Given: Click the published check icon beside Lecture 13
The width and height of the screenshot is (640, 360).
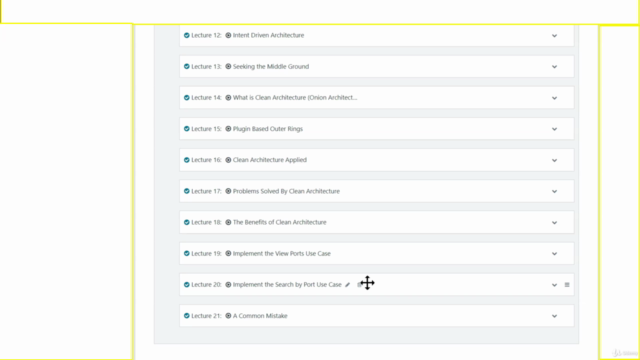Looking at the screenshot, I should pyautogui.click(x=187, y=67).
